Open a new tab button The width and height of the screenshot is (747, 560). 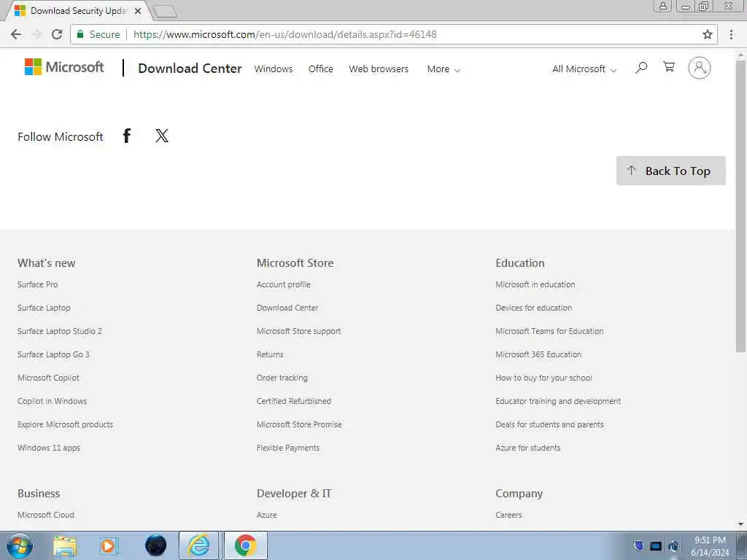coord(165,12)
